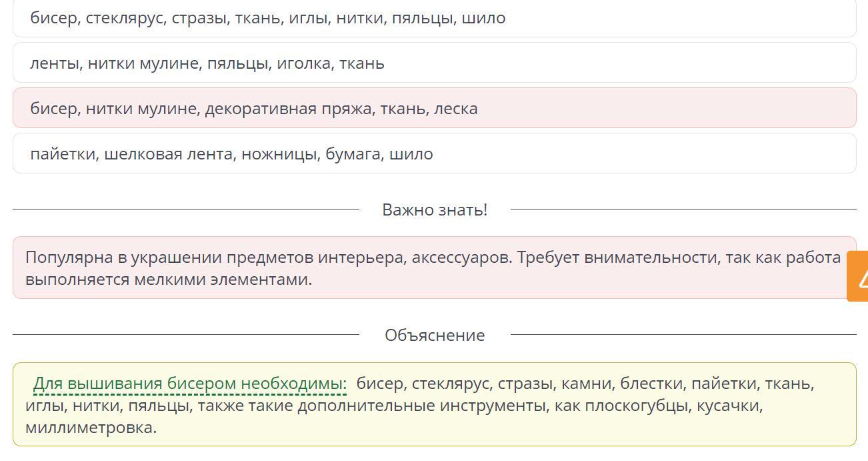Click the word 'миллиметровка' in the explanation
868x461 pixels.
(x=90, y=428)
